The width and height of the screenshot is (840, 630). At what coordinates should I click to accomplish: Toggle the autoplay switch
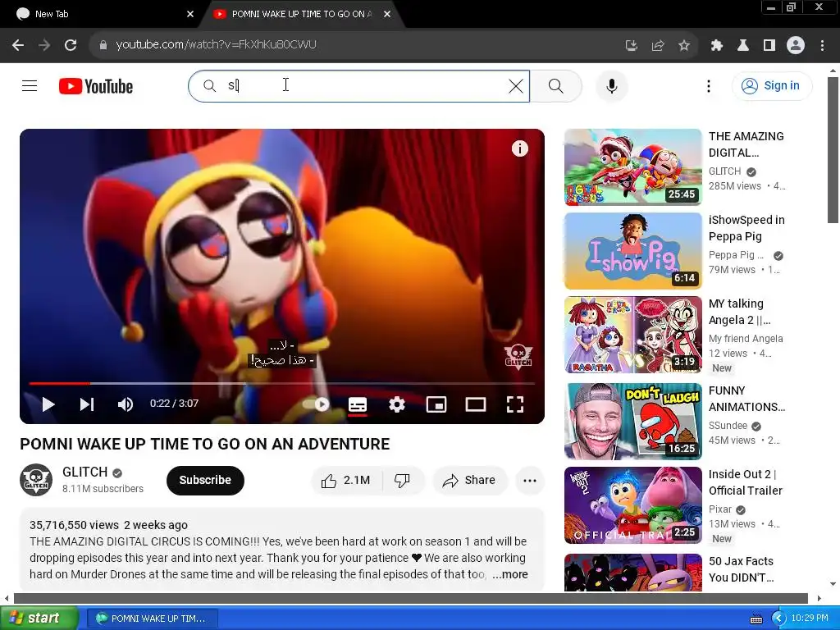point(317,404)
